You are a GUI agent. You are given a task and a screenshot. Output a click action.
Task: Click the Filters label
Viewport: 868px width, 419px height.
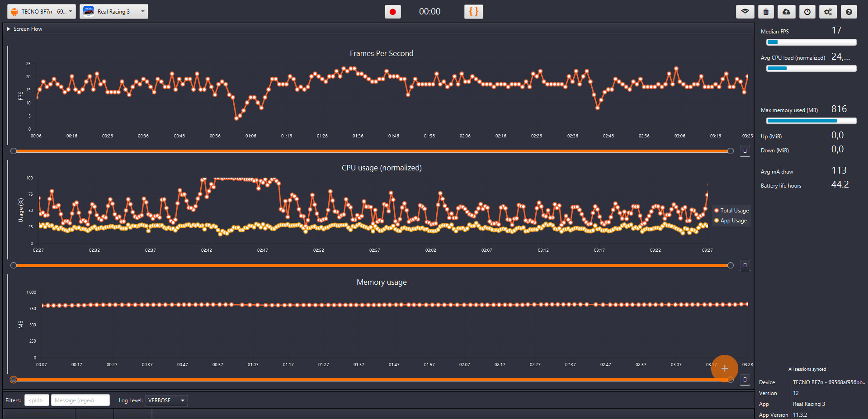tap(13, 400)
